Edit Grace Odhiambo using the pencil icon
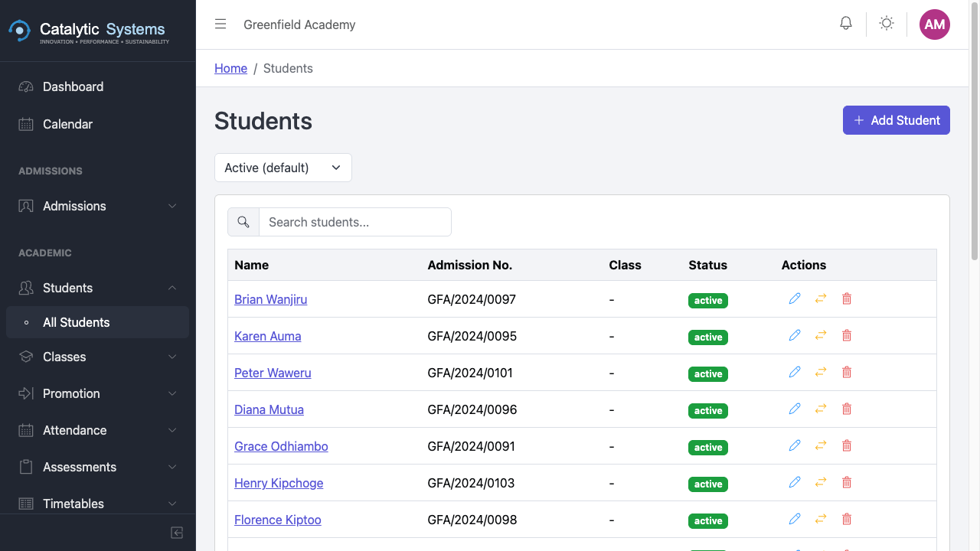 point(795,445)
